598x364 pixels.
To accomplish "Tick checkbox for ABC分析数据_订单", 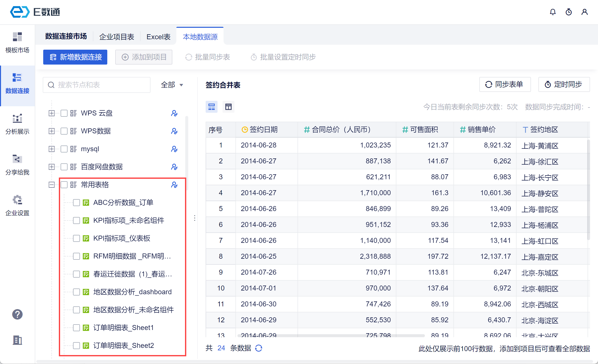I will tap(76, 203).
